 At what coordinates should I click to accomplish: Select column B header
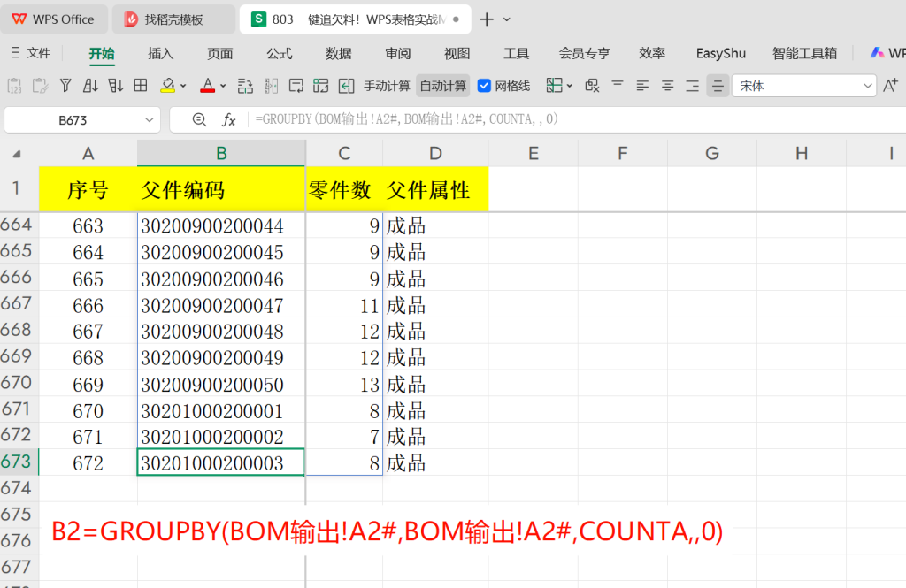(221, 153)
